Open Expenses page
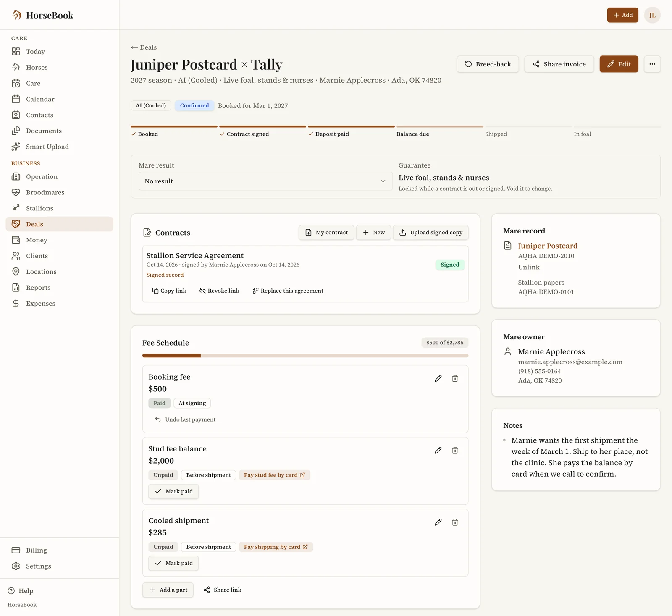 point(59,303)
